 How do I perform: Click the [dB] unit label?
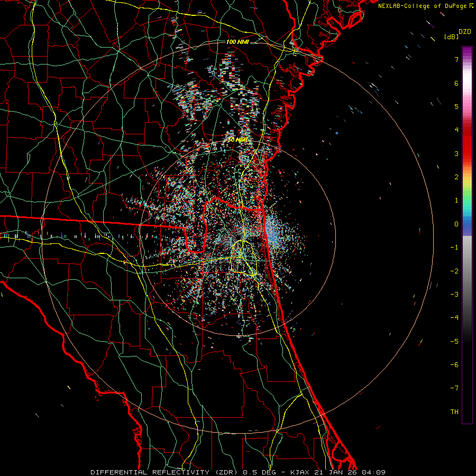[452, 36]
